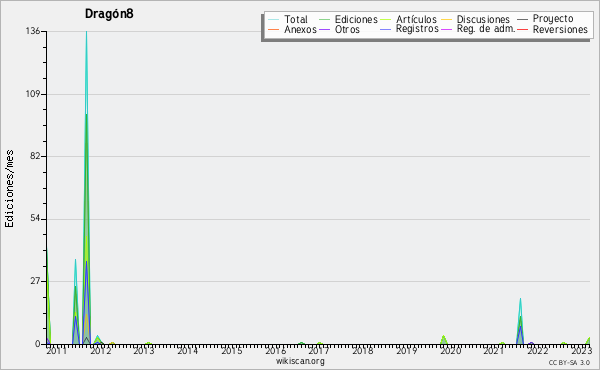Click the 2022 x-axis label
The height and width of the screenshot is (370, 600).
[538, 350]
